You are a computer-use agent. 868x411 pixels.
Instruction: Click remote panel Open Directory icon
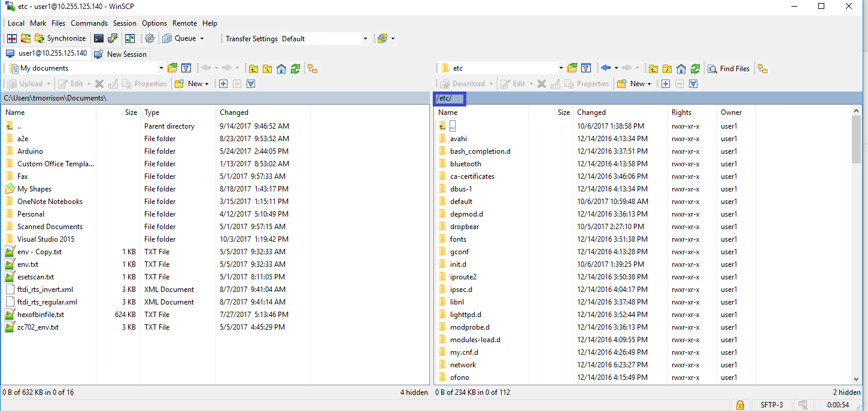click(x=572, y=68)
